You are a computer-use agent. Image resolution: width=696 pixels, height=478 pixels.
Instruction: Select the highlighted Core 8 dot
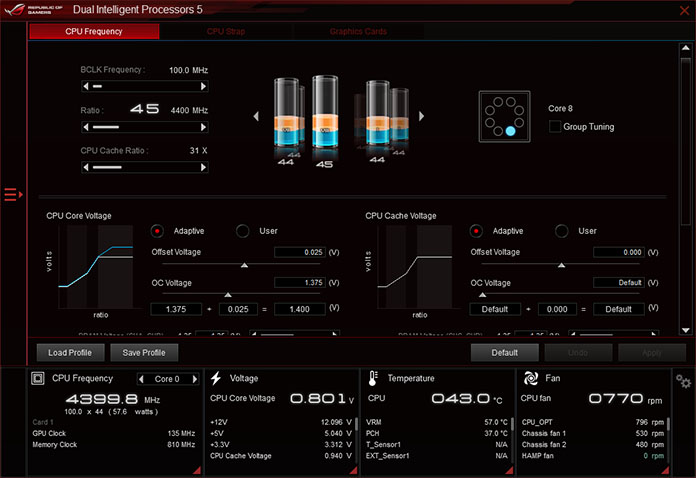tap(510, 131)
